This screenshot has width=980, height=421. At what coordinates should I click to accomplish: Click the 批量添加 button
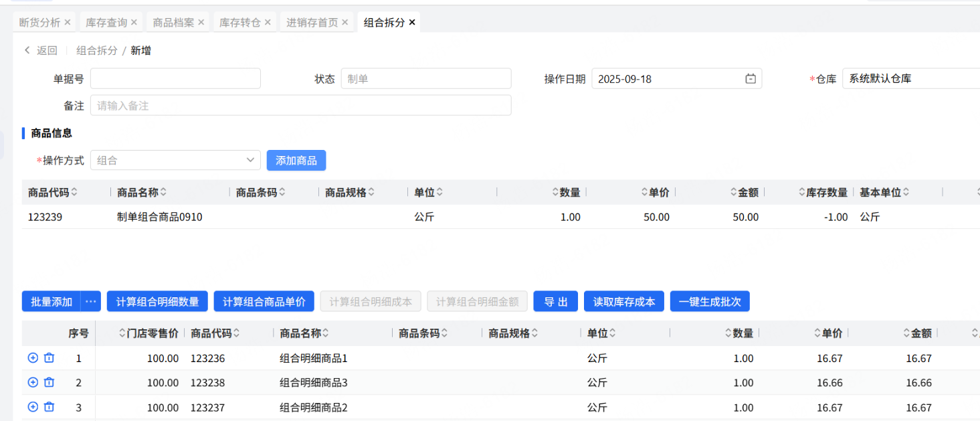(x=52, y=301)
